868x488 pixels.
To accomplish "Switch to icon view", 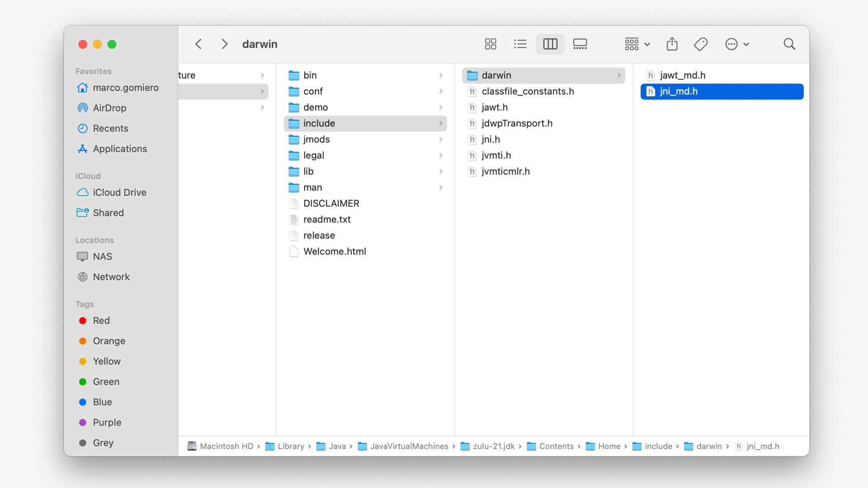I will (x=490, y=44).
